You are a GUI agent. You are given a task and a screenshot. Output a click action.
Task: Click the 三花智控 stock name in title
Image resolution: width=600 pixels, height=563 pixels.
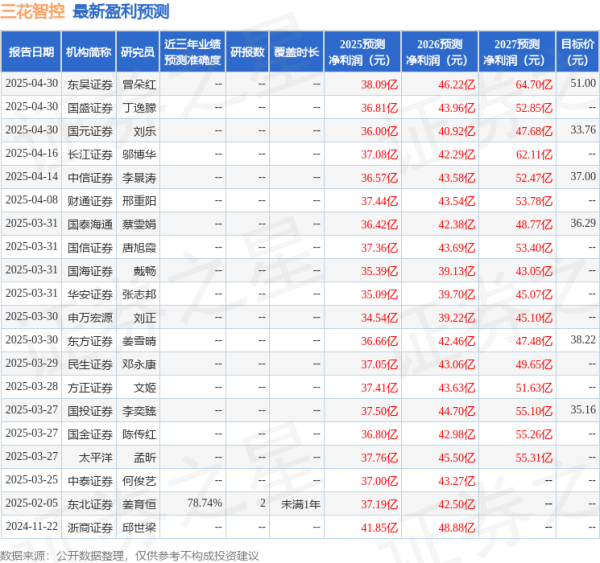pyautogui.click(x=33, y=13)
